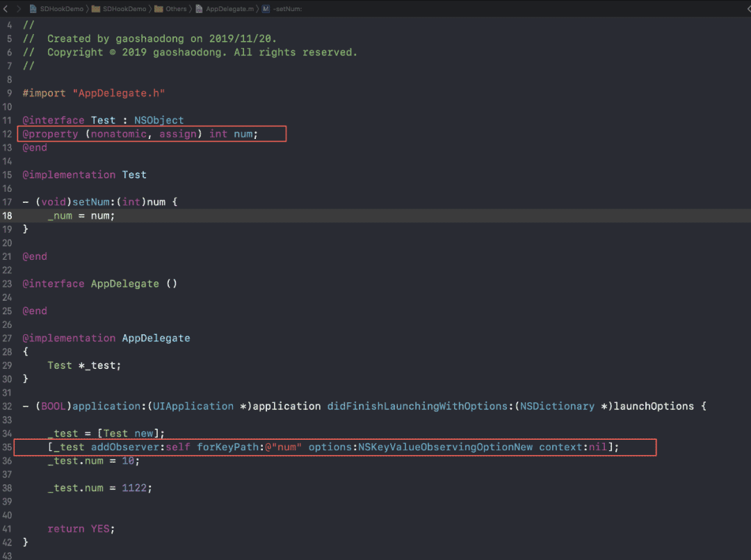Toggle a breakpoint on line 12 gutter
Viewport: 751px width, 560px height.
click(7, 134)
